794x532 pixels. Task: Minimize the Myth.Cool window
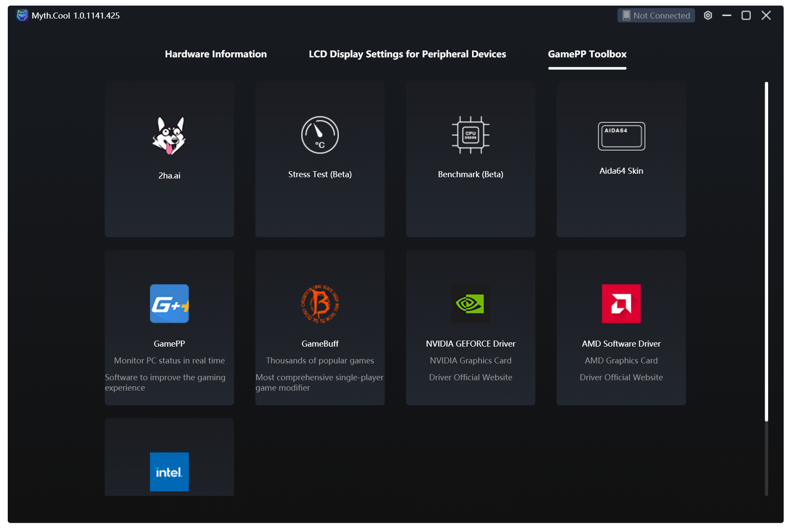[x=727, y=16]
